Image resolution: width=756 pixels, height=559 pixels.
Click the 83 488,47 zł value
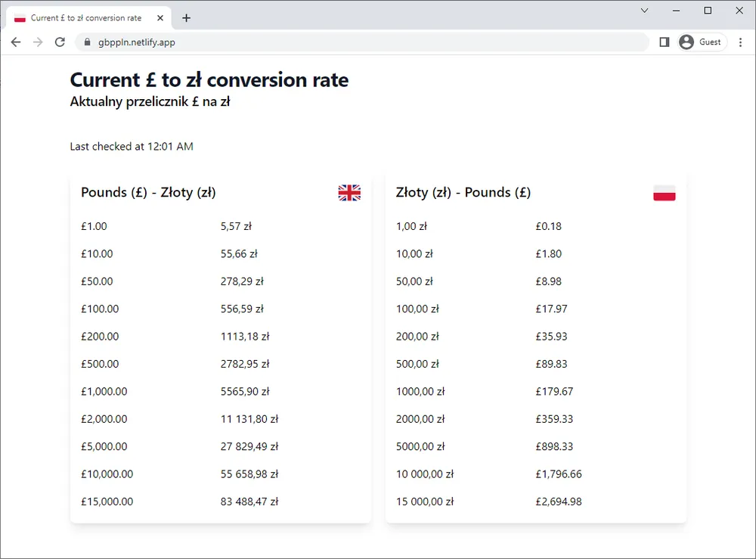coord(249,502)
